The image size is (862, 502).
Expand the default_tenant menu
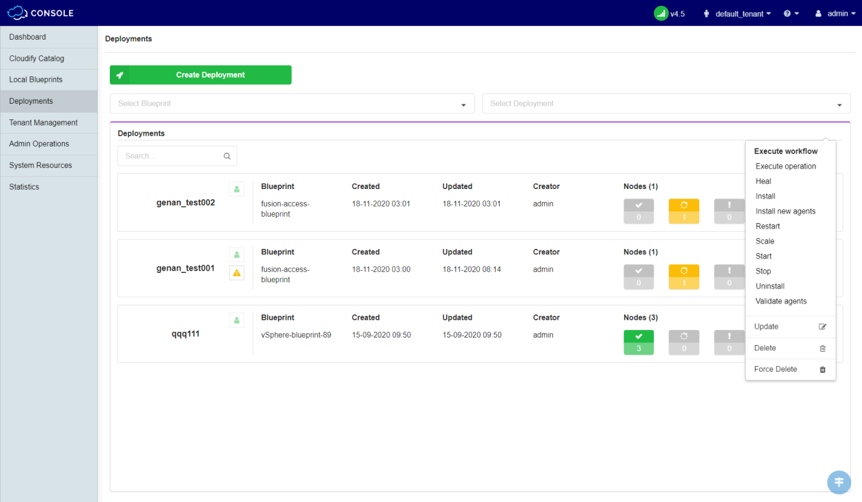click(738, 14)
